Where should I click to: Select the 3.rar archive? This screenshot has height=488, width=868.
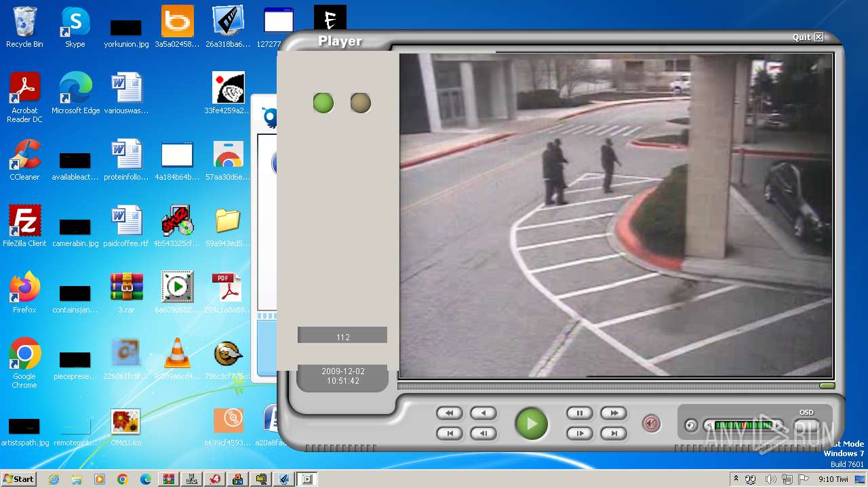click(x=126, y=293)
